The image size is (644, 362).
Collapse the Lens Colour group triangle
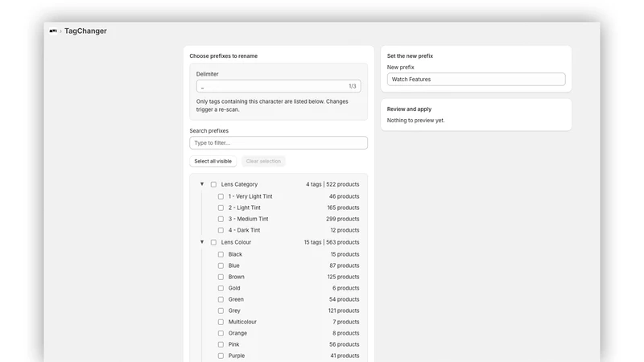click(x=202, y=242)
